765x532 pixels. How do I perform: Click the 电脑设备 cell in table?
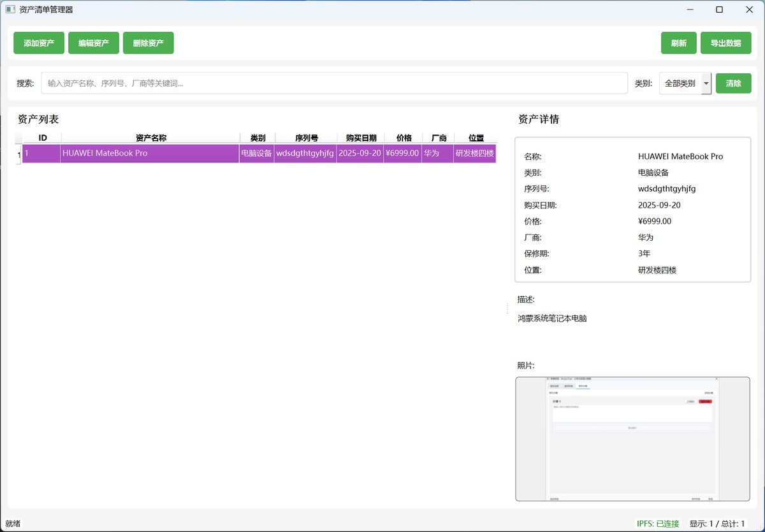point(256,154)
